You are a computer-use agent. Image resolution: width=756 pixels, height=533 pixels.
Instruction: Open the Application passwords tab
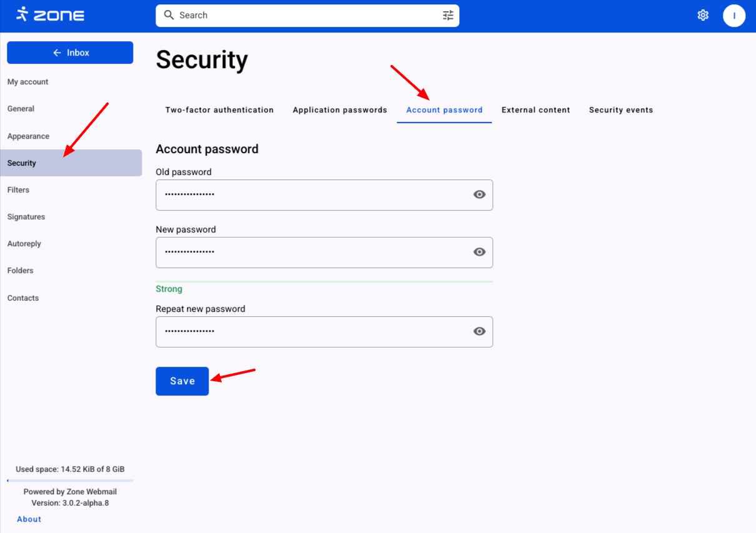click(x=340, y=110)
